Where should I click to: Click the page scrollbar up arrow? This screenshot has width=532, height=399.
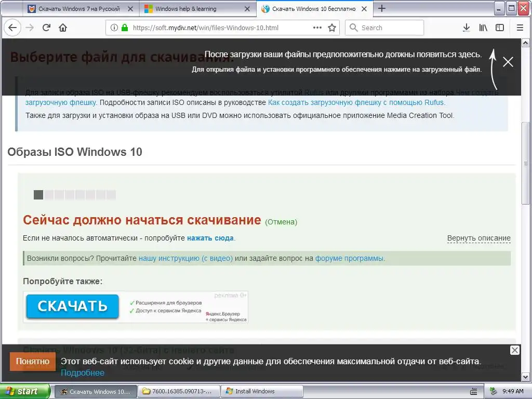[x=525, y=43]
